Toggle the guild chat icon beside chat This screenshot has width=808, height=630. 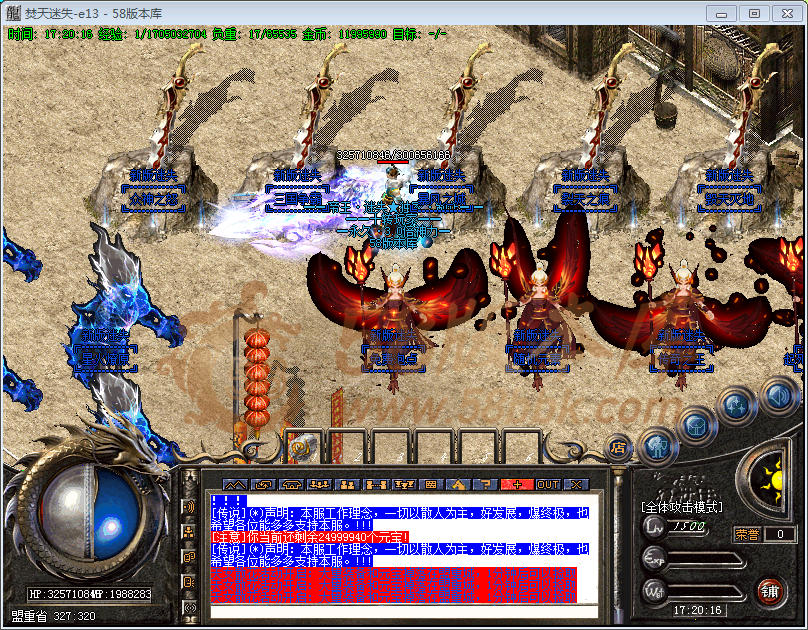coord(189,557)
